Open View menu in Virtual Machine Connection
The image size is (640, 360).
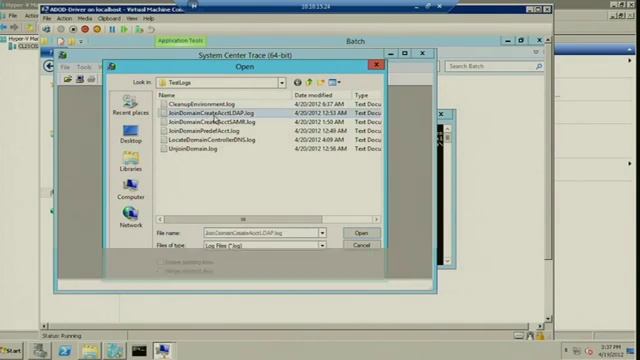131,19
